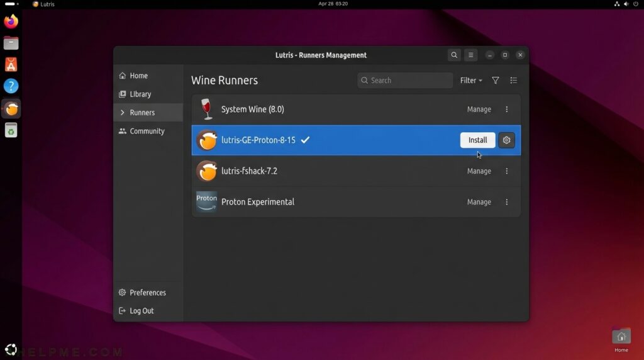Open the three-dot menu for lutris-fshack-7.2
644x360 pixels.
507,171
